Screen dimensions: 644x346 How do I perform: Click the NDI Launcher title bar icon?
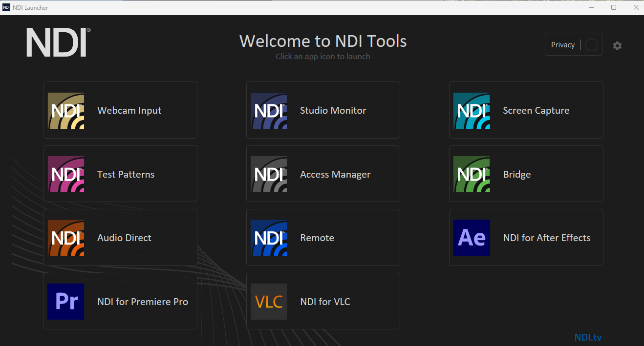click(x=6, y=7)
